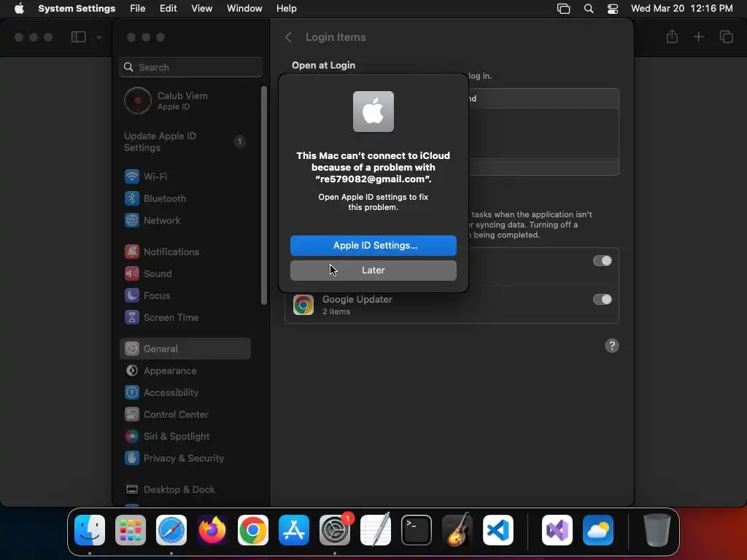This screenshot has width=747, height=560.
Task: Select General in the sidebar
Action: coord(186,349)
